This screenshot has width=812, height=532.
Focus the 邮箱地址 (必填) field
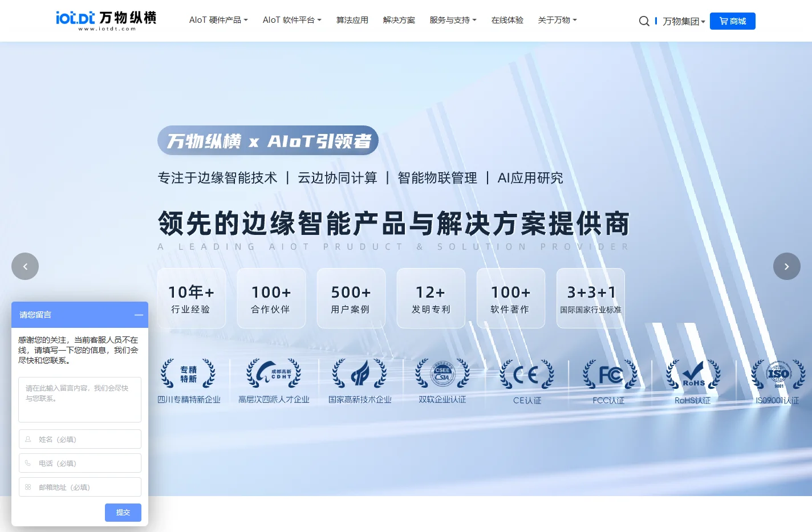(x=80, y=487)
